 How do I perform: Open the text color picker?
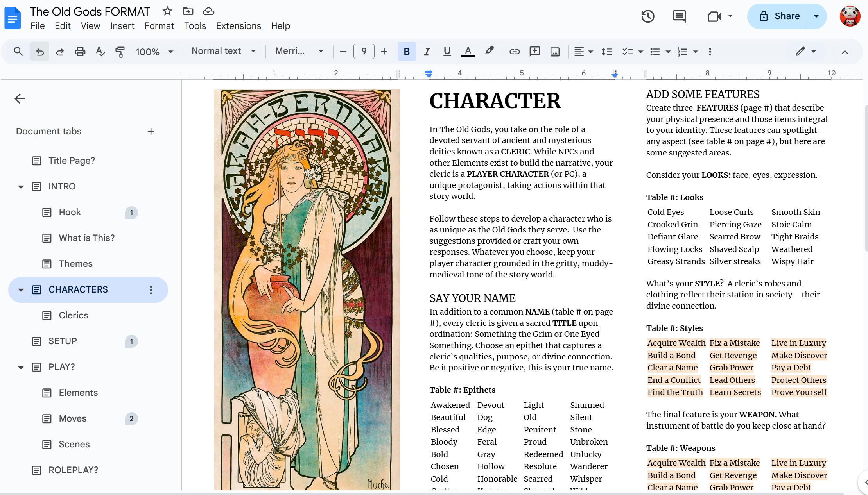(468, 52)
